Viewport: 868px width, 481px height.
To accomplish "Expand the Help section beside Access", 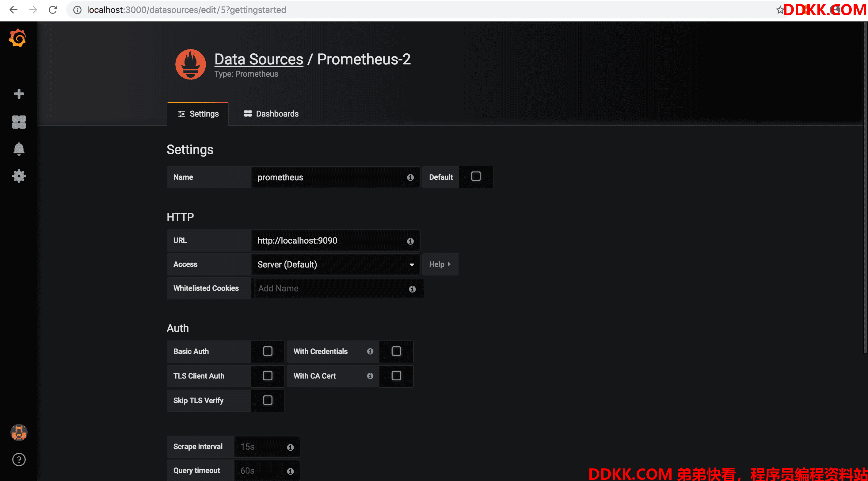I will [x=440, y=264].
